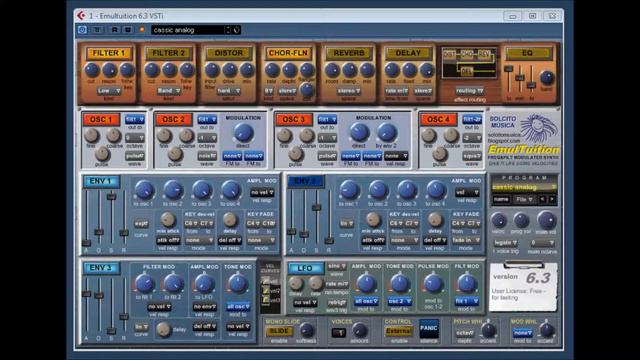Open the Distor 'hard' satur dropdown
This screenshot has width=640, height=360.
(229, 91)
